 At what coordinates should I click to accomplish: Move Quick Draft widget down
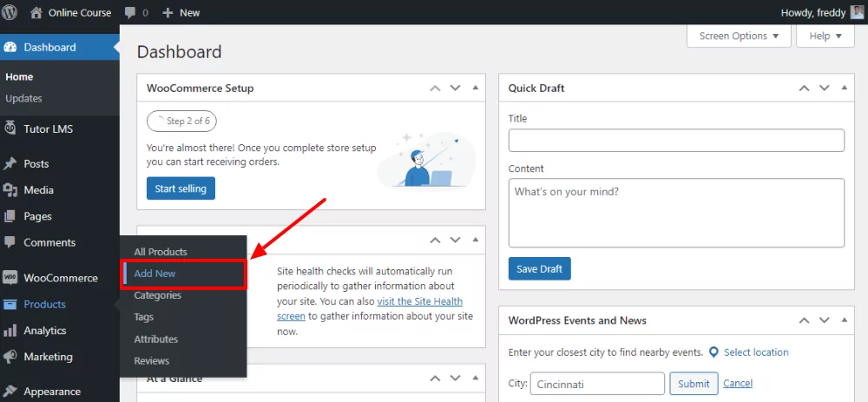pyautogui.click(x=825, y=88)
